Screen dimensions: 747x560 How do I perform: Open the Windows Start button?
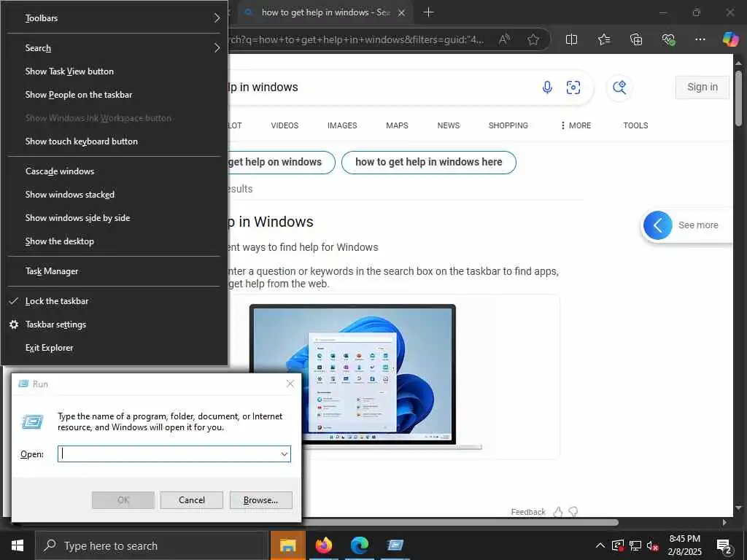18,545
